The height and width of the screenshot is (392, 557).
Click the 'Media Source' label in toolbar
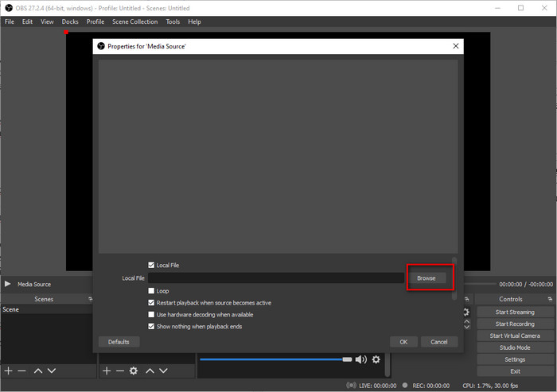34,284
